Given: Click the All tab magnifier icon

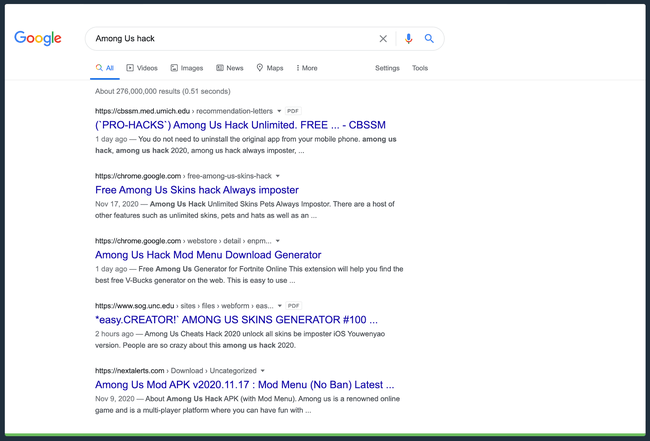Looking at the screenshot, I should click(x=99, y=68).
